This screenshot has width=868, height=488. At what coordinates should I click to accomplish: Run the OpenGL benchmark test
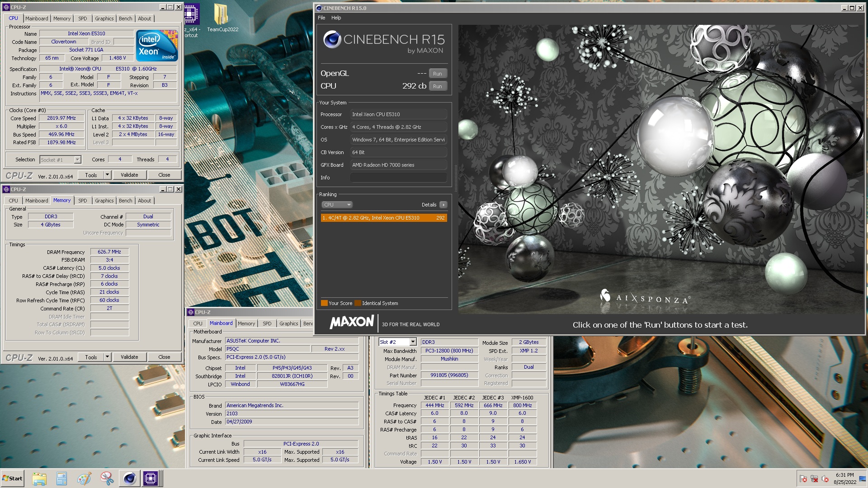tap(437, 74)
